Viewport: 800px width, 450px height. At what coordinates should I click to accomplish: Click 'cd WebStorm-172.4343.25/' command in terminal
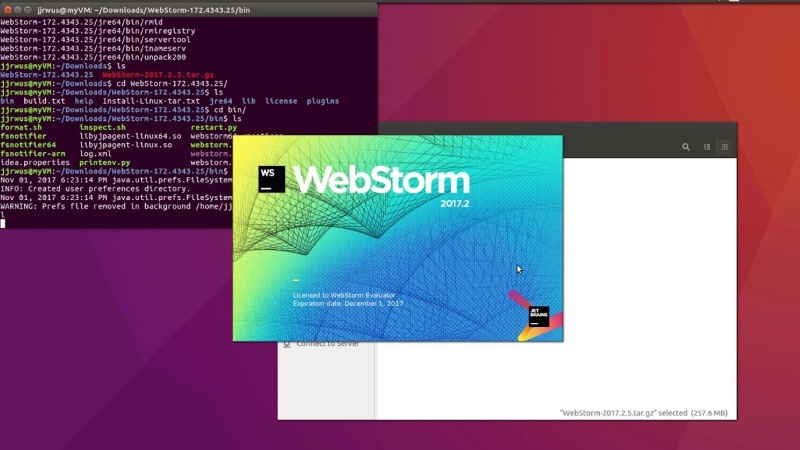tap(172, 84)
